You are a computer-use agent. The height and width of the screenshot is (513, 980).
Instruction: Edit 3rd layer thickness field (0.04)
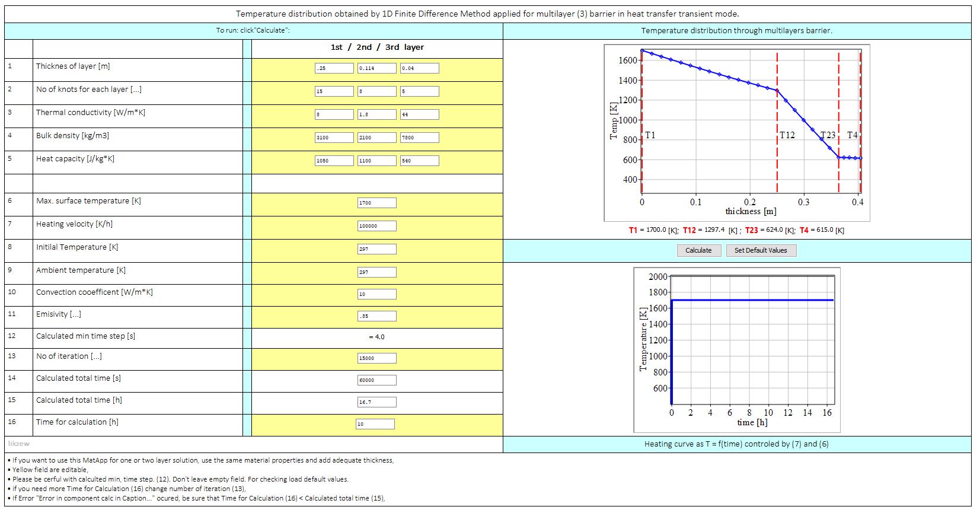(420, 68)
